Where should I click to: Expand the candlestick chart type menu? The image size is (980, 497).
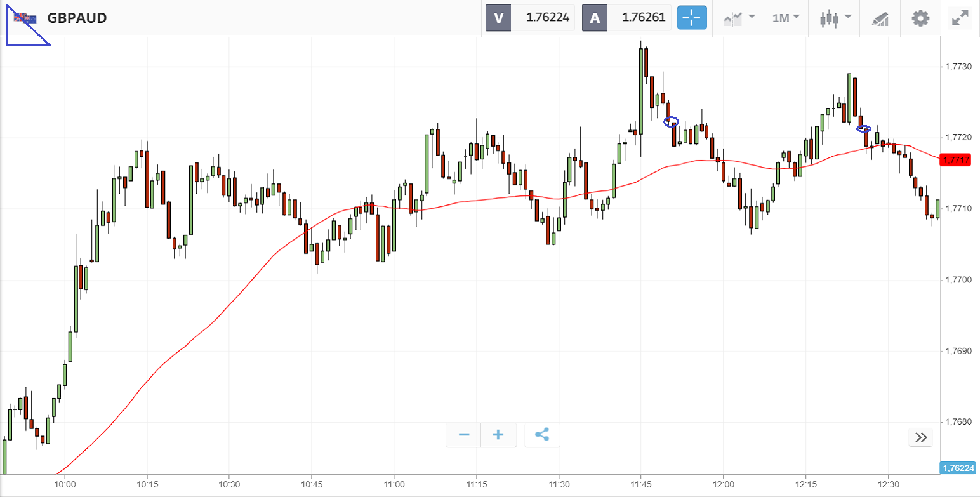point(835,18)
